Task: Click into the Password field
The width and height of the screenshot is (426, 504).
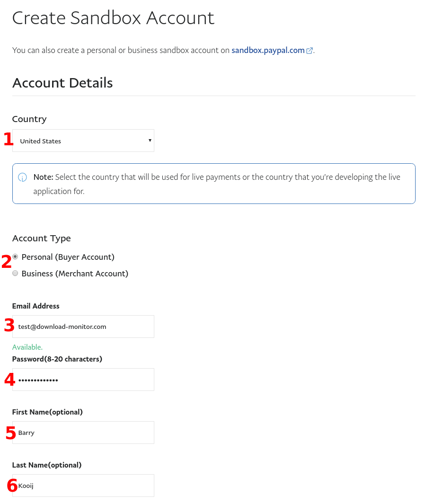Action: 83,380
